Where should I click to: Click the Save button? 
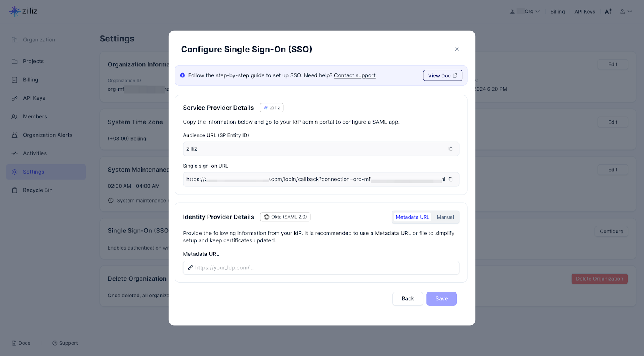441,299
